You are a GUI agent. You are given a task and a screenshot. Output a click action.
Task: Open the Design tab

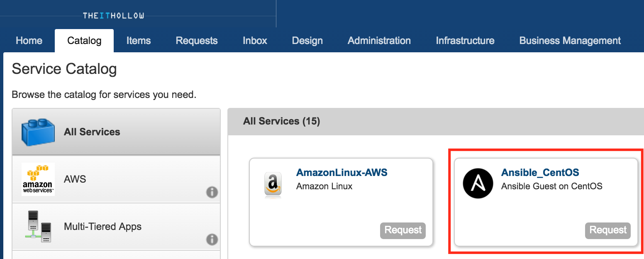coord(307,41)
